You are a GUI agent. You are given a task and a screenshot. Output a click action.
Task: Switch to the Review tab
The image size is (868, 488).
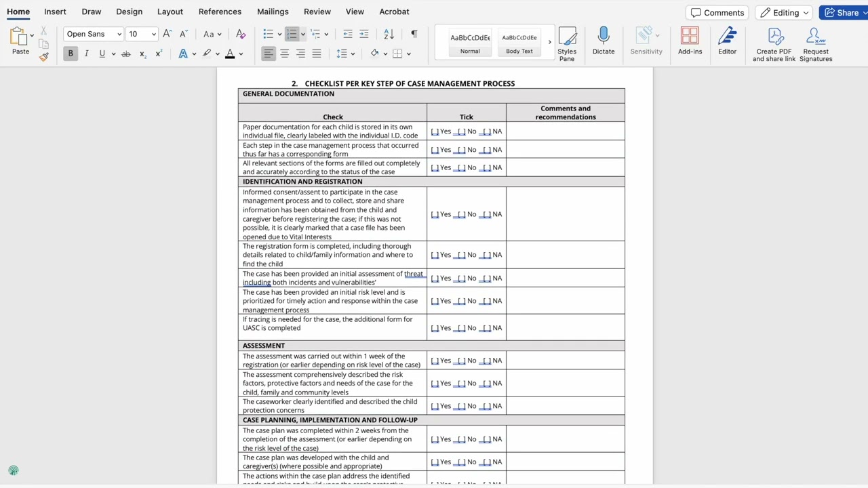(x=317, y=12)
